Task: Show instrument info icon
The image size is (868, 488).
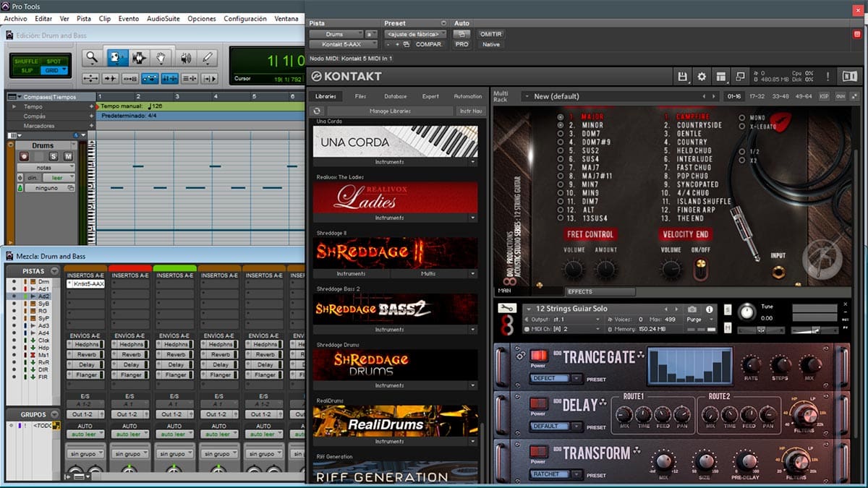Action: [x=710, y=309]
